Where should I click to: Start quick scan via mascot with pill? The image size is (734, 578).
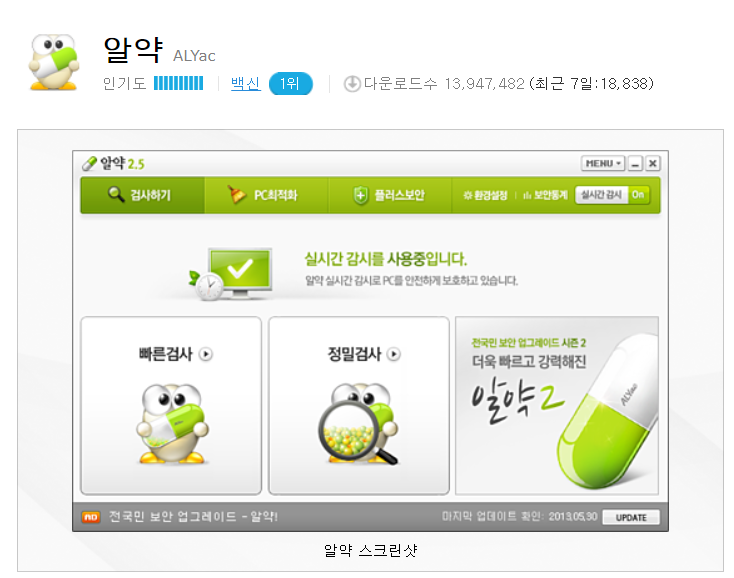click(x=172, y=424)
